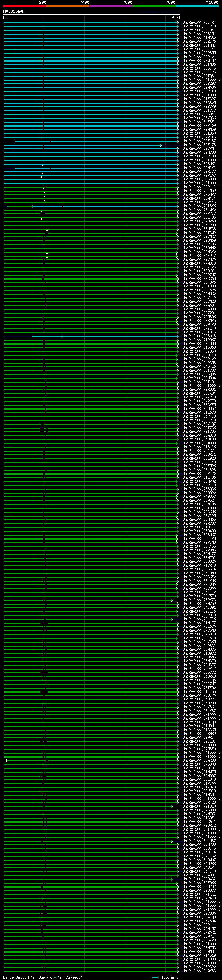Click the green ~80% legend segment
This screenshot has height=980, width=222.
tap(154, 6)
